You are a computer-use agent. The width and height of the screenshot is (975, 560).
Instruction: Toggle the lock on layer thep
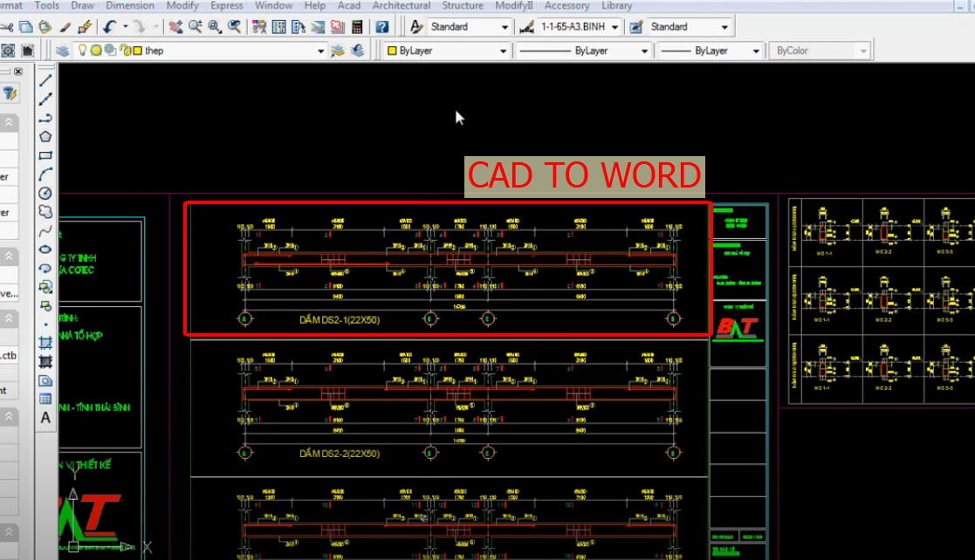(x=123, y=50)
